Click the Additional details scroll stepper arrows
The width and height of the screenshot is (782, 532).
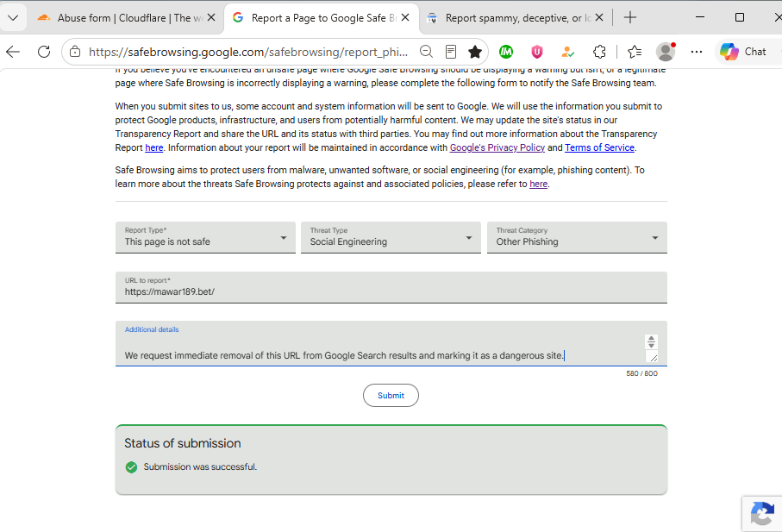click(651, 341)
